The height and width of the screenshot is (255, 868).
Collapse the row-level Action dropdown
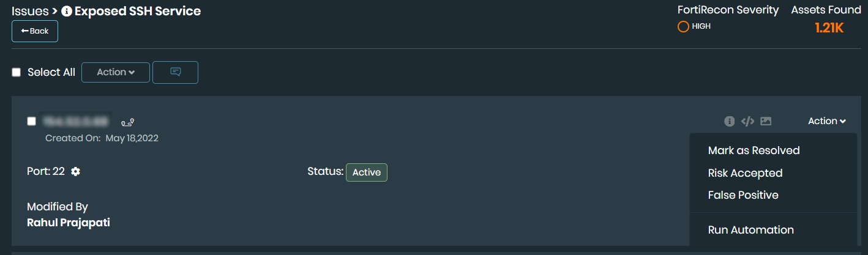point(826,121)
